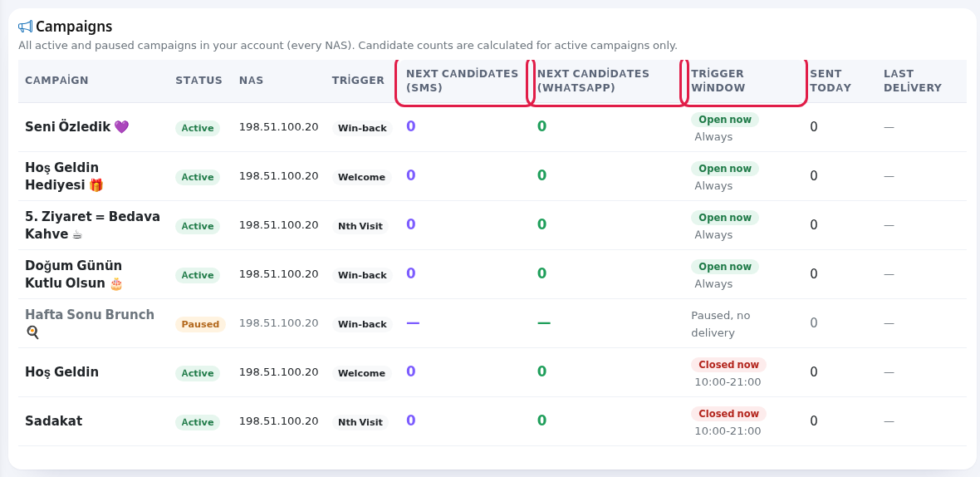Open the Sadakat campaign name
The height and width of the screenshot is (477, 980).
pyautogui.click(x=54, y=420)
